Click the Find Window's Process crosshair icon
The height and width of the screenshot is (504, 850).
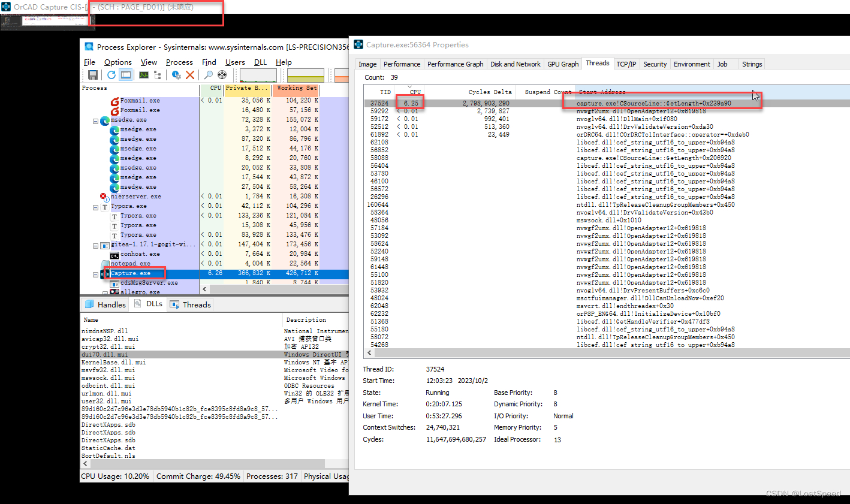pyautogui.click(x=222, y=75)
